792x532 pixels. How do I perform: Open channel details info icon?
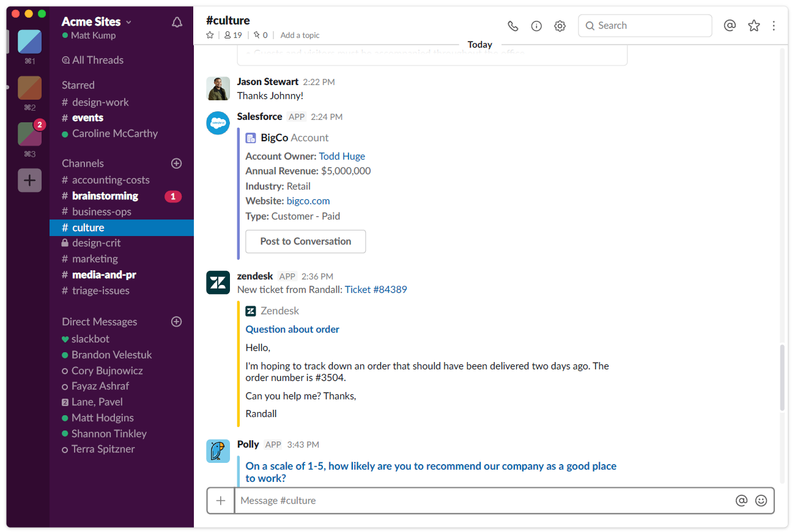(536, 26)
